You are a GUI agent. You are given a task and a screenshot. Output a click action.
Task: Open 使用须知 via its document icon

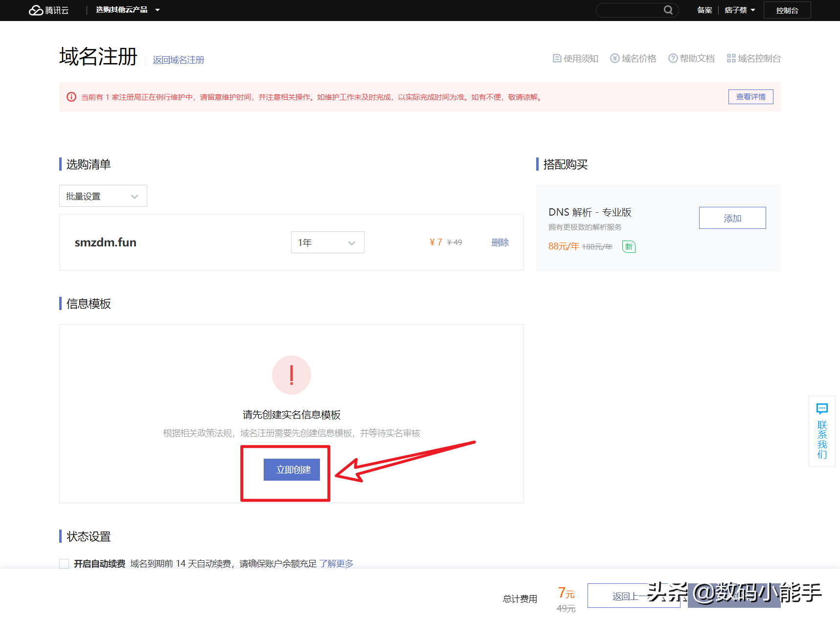(x=557, y=58)
